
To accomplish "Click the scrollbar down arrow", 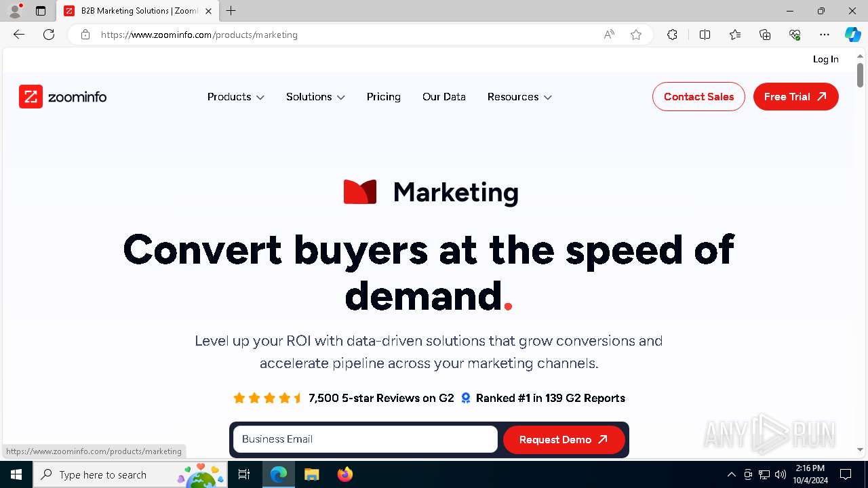I will pyautogui.click(x=860, y=449).
